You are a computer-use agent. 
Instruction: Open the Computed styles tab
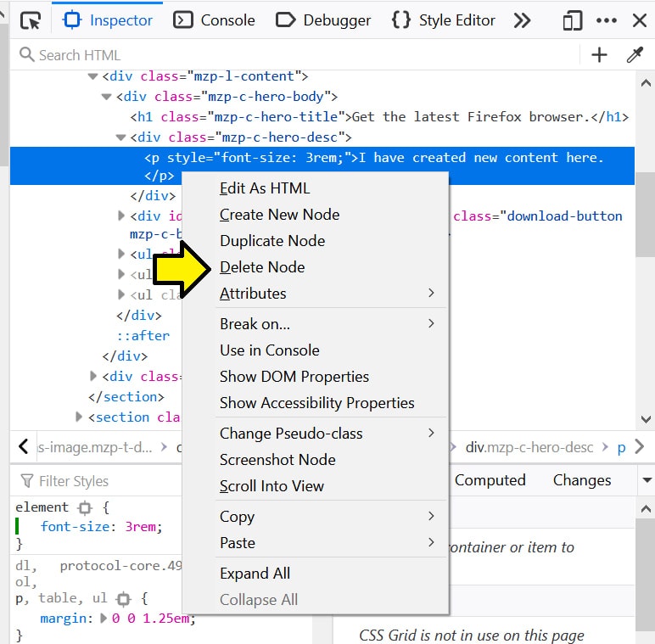(x=490, y=480)
